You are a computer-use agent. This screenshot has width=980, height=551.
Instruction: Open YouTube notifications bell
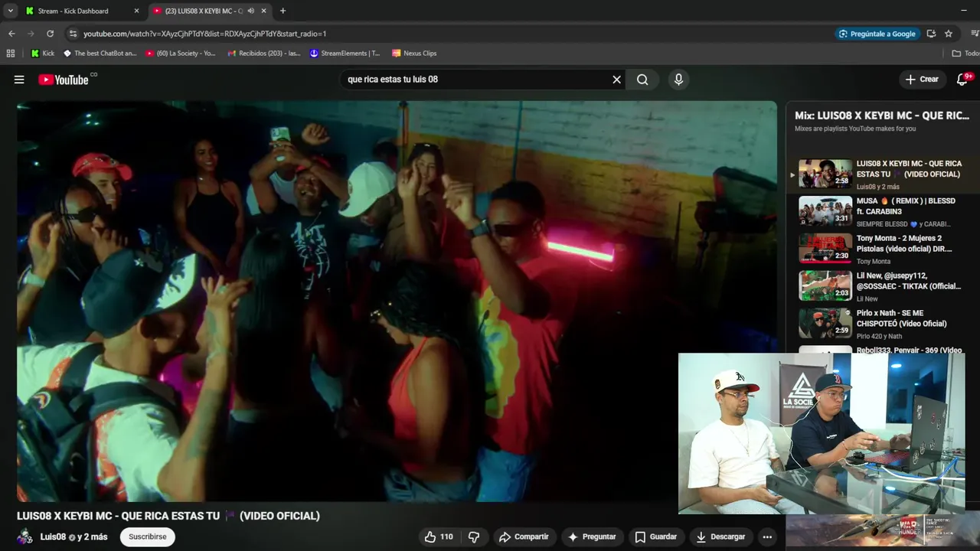coord(962,80)
